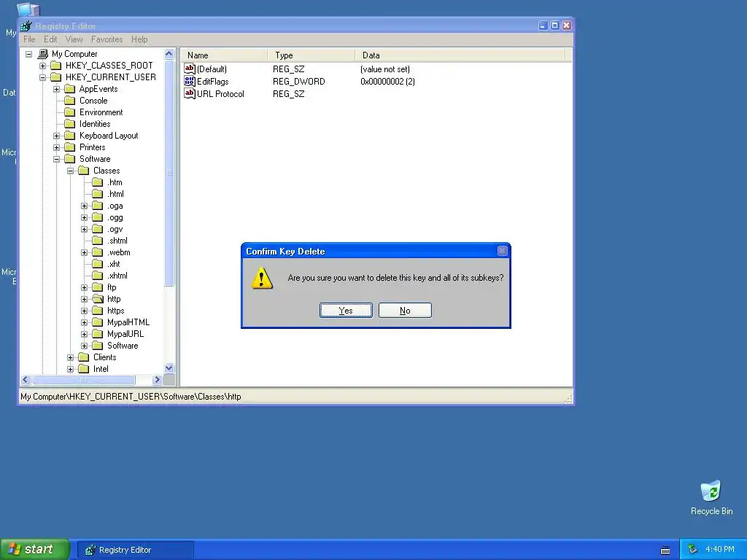Cancel deletion with the No button
The width and height of the screenshot is (747, 560).
(405, 311)
